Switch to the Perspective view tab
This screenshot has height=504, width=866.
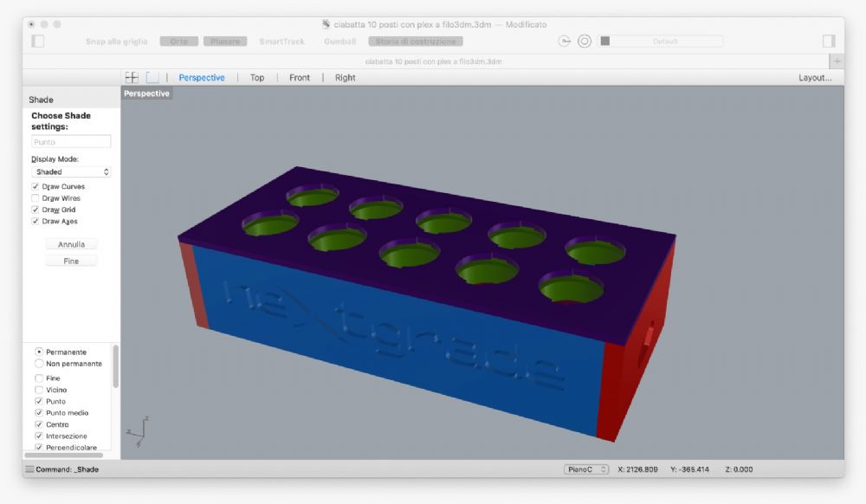coord(202,78)
